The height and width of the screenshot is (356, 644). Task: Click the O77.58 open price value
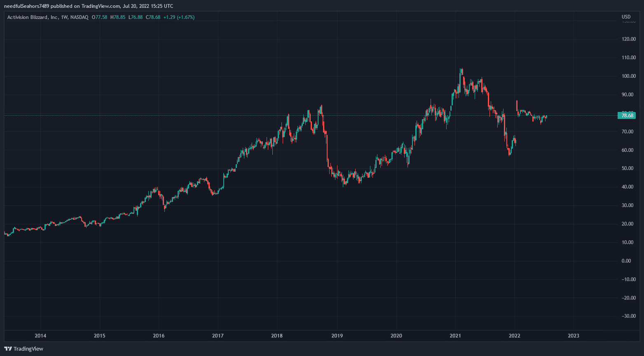coord(100,17)
